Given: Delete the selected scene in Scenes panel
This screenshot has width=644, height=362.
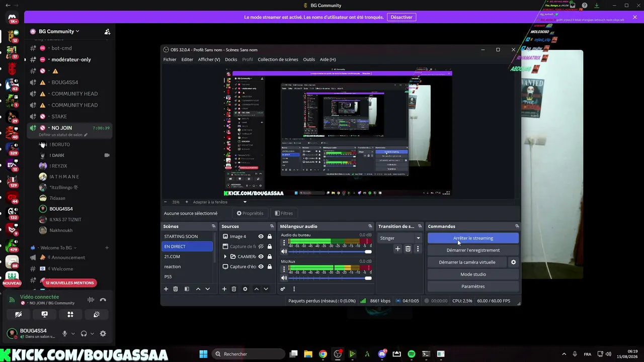Looking at the screenshot, I should click(x=176, y=289).
